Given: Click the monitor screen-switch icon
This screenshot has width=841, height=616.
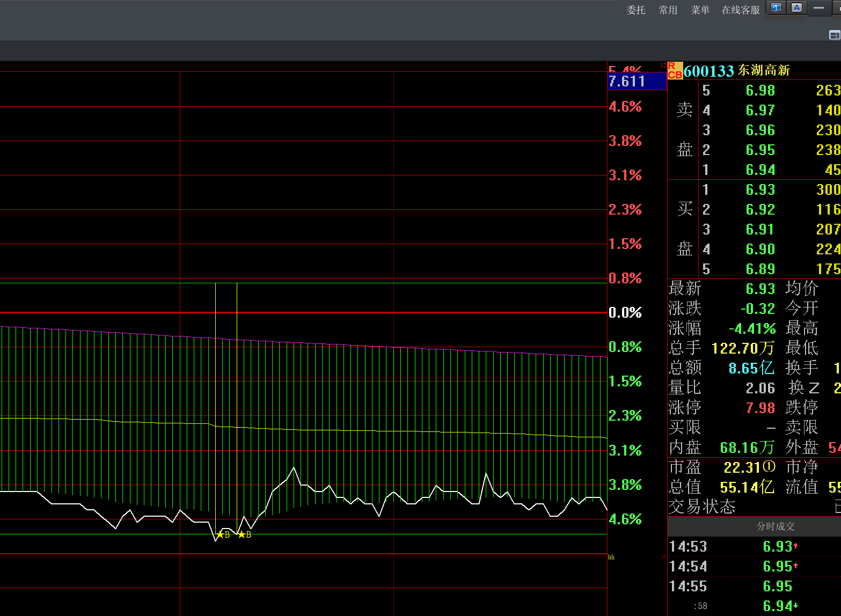Looking at the screenshot, I should [776, 8].
